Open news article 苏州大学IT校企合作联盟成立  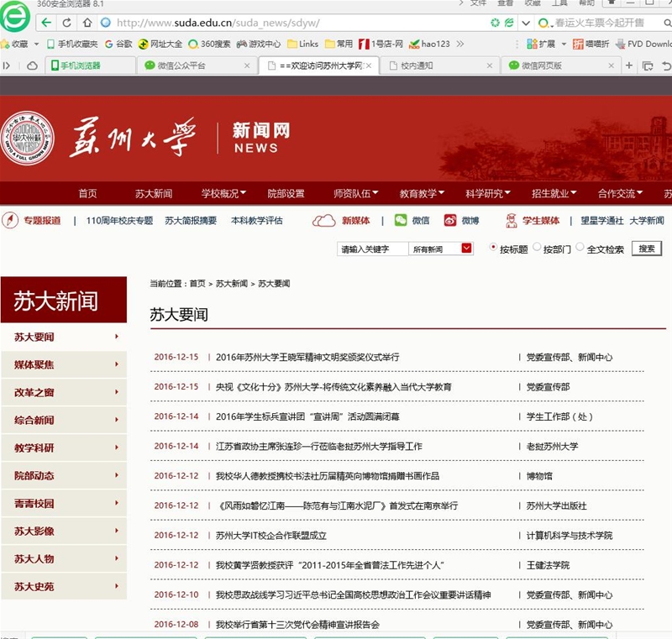270,536
